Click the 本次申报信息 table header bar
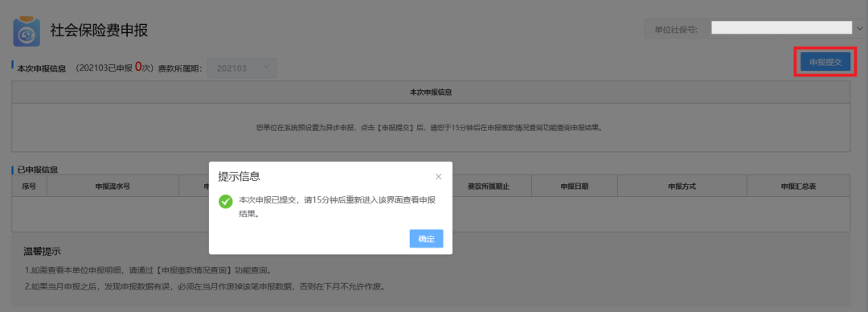This screenshot has height=312, width=868. point(431,92)
